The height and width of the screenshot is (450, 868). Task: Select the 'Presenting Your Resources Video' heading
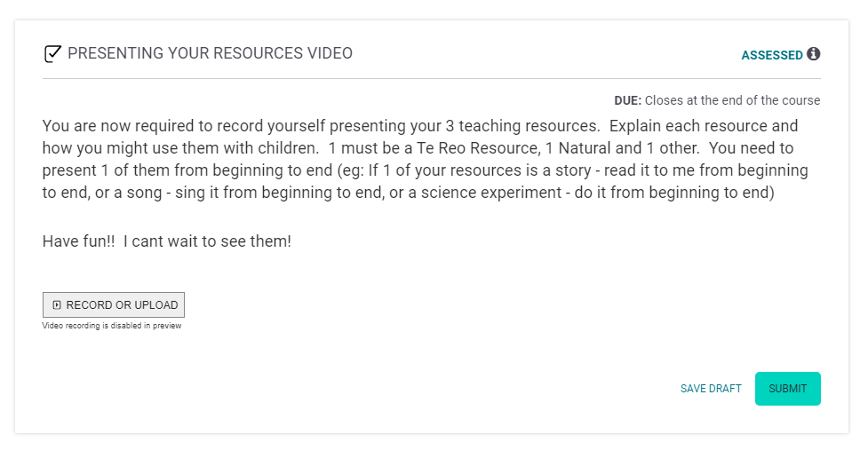point(210,54)
